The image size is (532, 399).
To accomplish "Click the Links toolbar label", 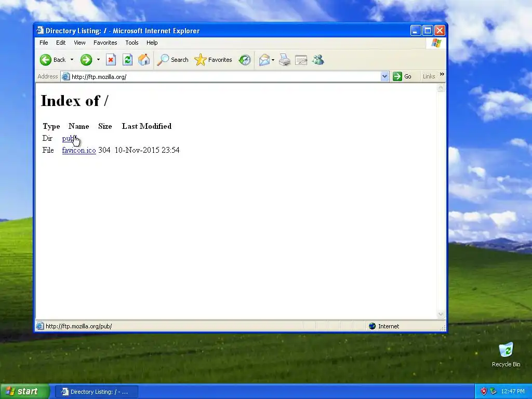I will (x=429, y=76).
